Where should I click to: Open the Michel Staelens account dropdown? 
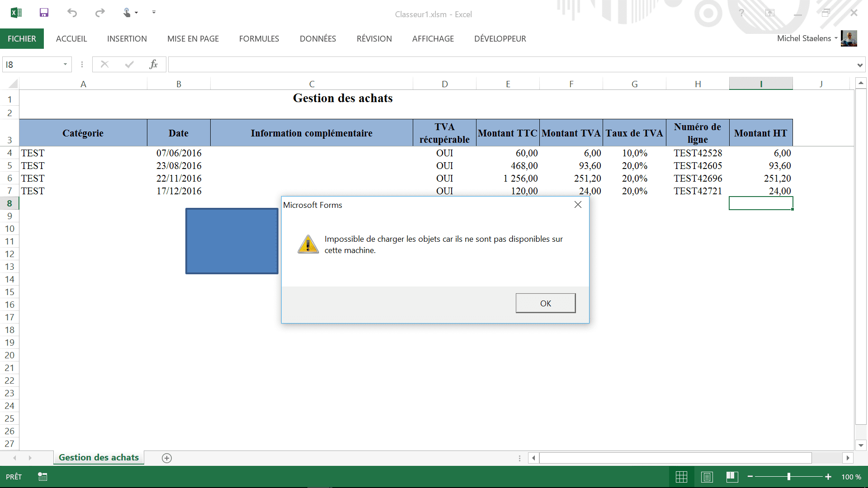pyautogui.click(x=836, y=38)
